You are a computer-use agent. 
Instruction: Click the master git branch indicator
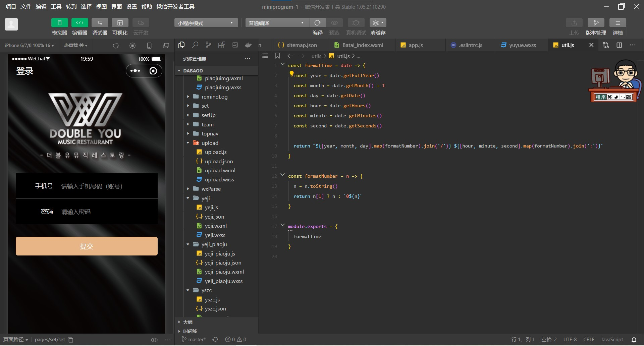(194, 339)
